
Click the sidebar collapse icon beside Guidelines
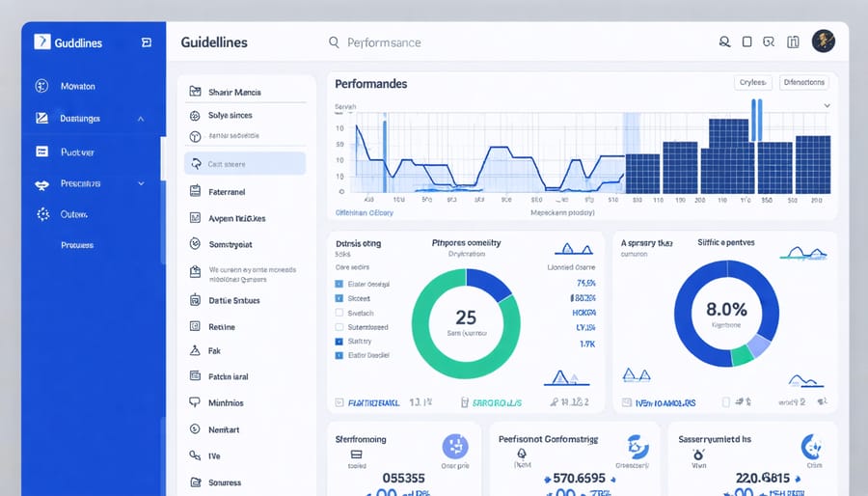point(147,42)
